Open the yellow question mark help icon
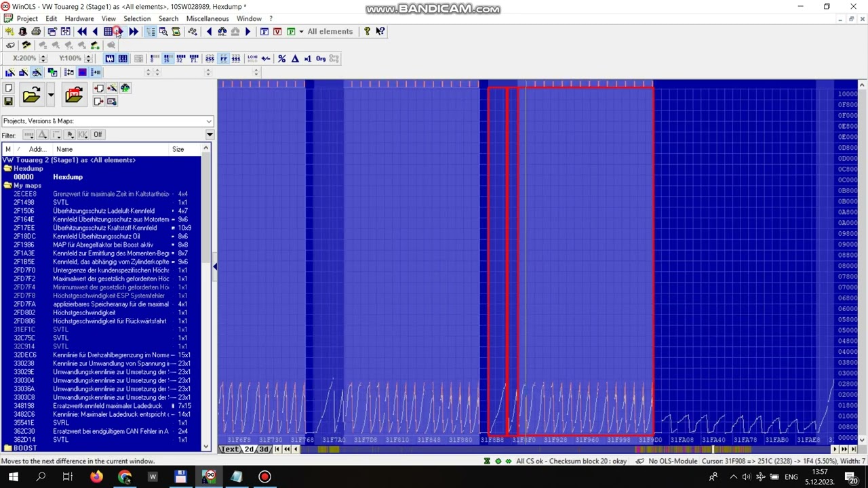868x488 pixels. pyautogui.click(x=367, y=32)
